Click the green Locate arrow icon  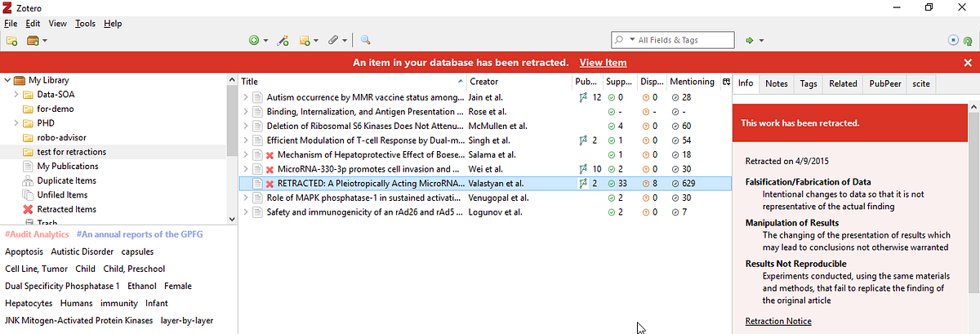click(x=750, y=40)
